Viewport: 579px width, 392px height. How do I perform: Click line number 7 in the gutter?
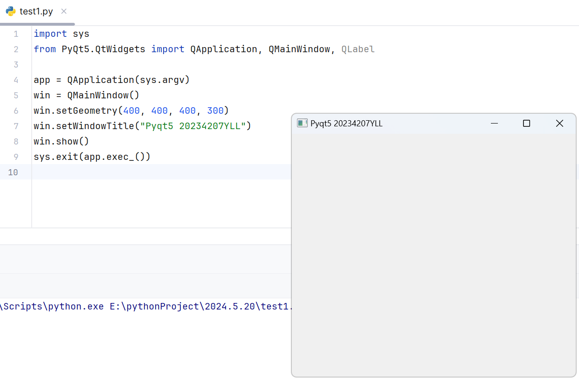coord(16,126)
